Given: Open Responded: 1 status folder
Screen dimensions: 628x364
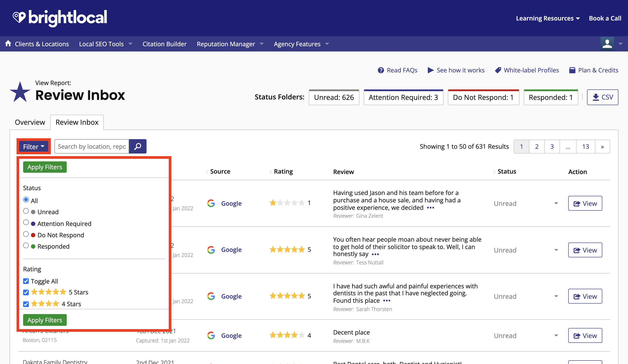Looking at the screenshot, I should 551,97.
